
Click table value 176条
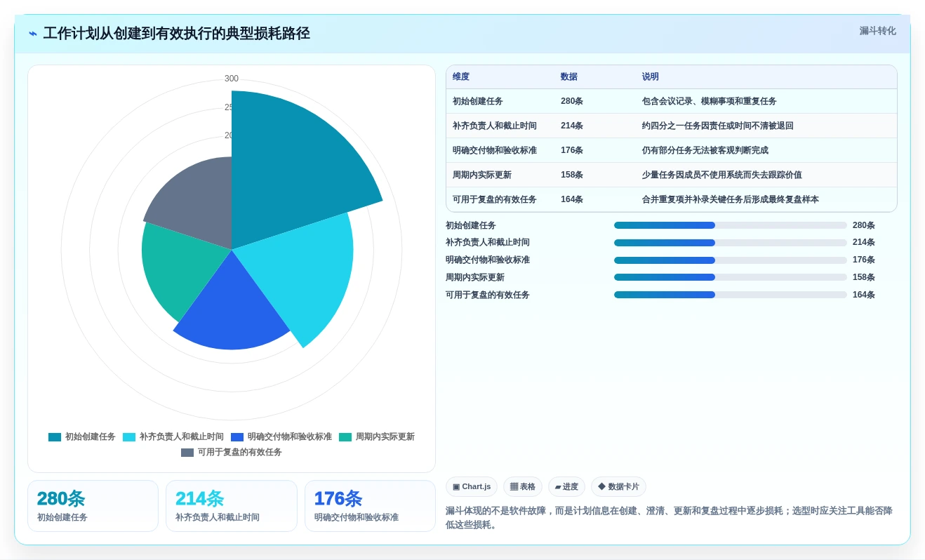[x=572, y=151]
